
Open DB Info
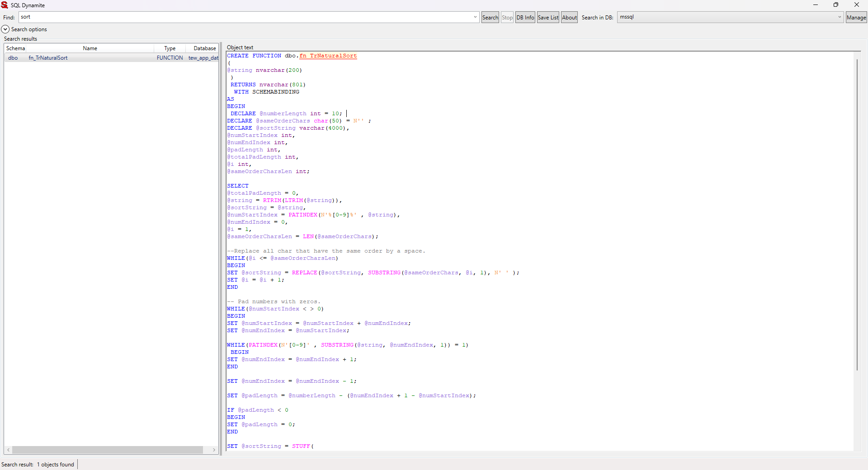[x=525, y=18]
